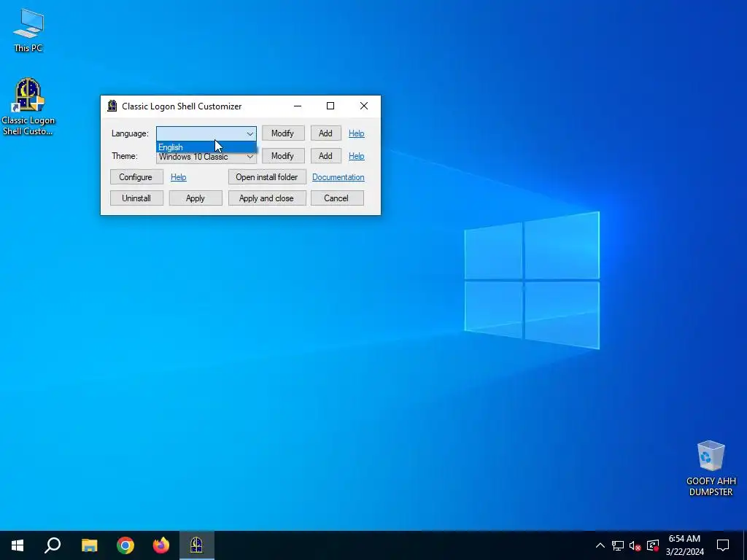Image resolution: width=747 pixels, height=560 pixels.
Task: Click Add next to Theme
Action: [x=326, y=156]
